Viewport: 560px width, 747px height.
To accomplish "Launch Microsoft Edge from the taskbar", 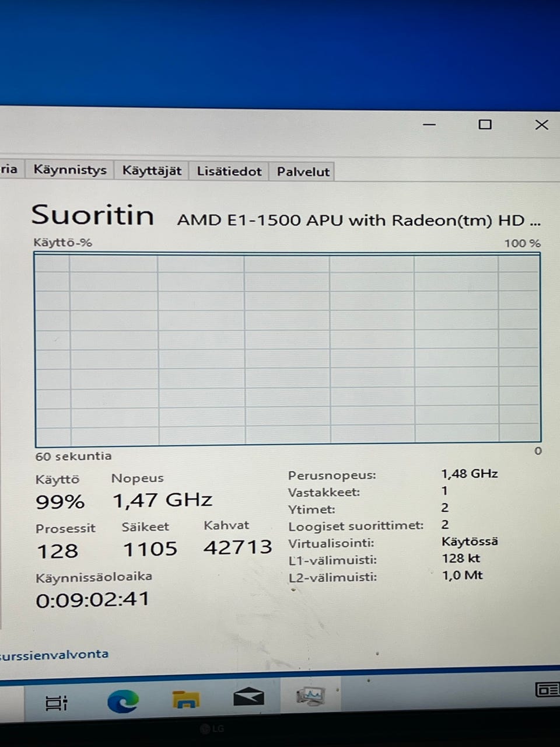I will point(123,701).
